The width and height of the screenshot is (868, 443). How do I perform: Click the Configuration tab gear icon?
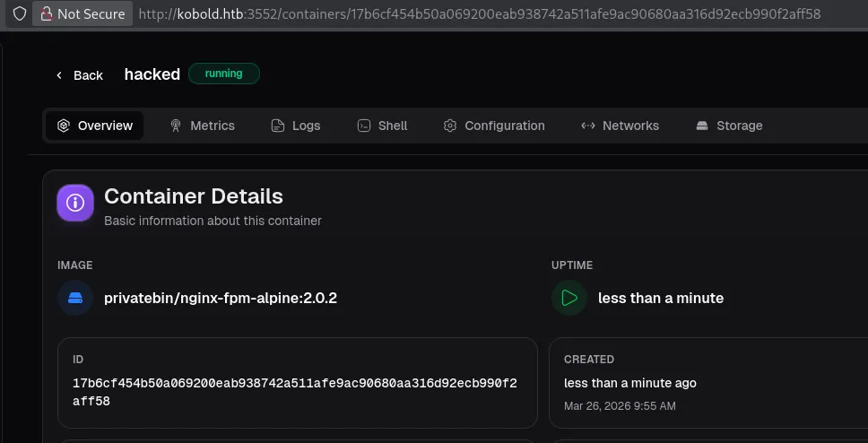(450, 126)
